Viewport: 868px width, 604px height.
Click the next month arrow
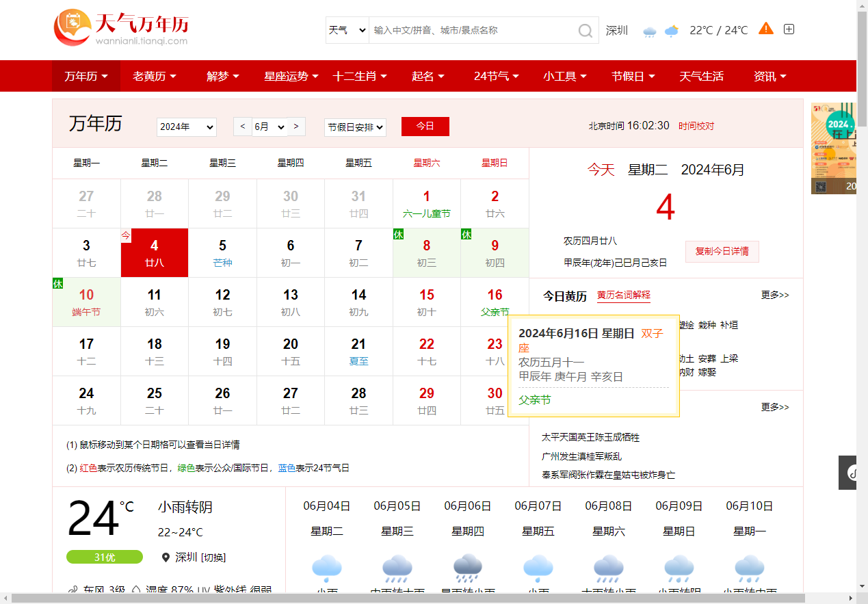(x=295, y=127)
